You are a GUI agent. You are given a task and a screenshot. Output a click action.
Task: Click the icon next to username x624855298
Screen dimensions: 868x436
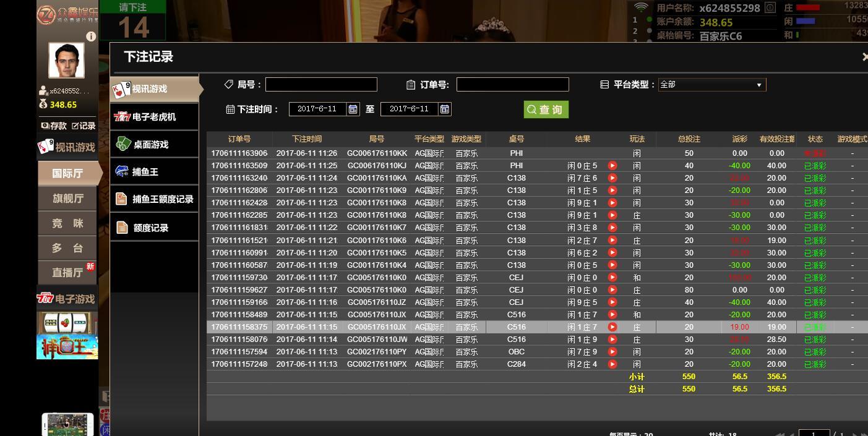[x=770, y=8]
